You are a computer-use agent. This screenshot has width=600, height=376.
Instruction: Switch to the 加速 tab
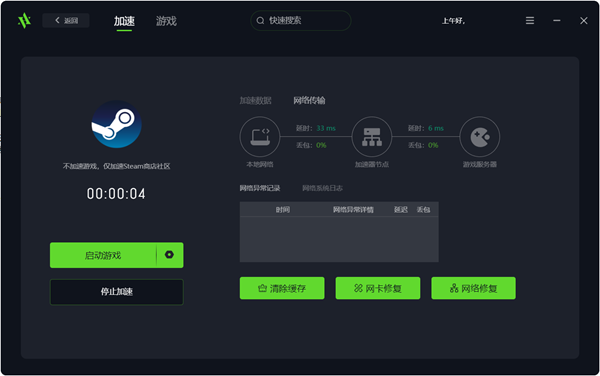(x=124, y=21)
